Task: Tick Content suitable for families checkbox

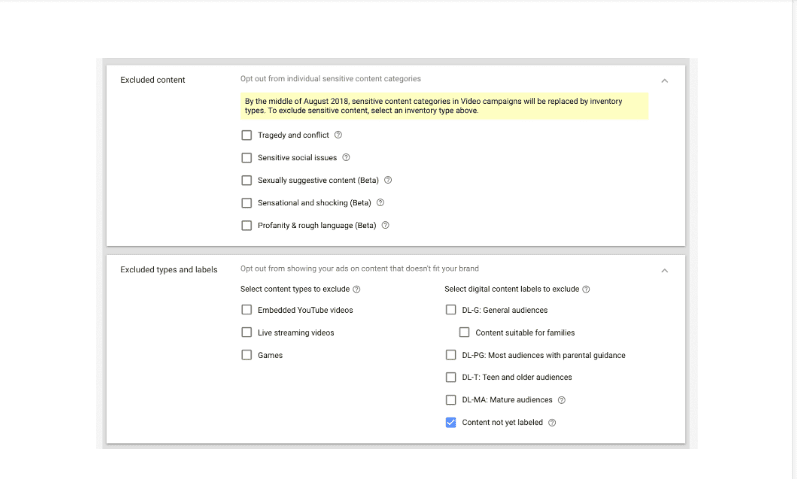Action: [x=465, y=332]
